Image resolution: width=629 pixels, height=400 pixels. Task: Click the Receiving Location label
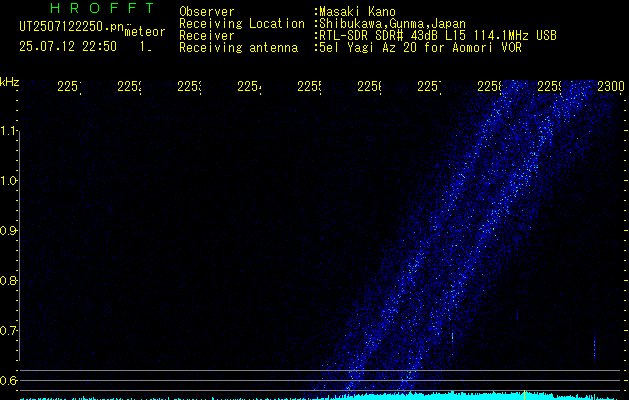pos(242,24)
